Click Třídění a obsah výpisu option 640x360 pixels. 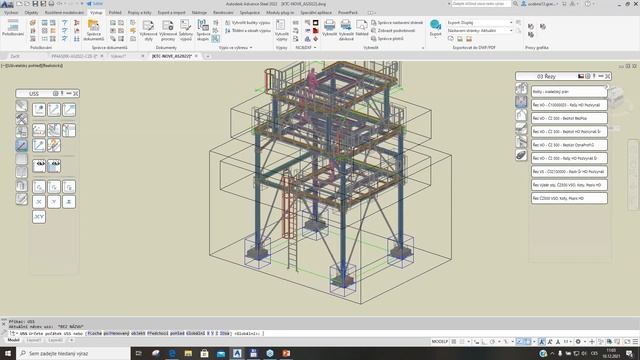click(247, 31)
